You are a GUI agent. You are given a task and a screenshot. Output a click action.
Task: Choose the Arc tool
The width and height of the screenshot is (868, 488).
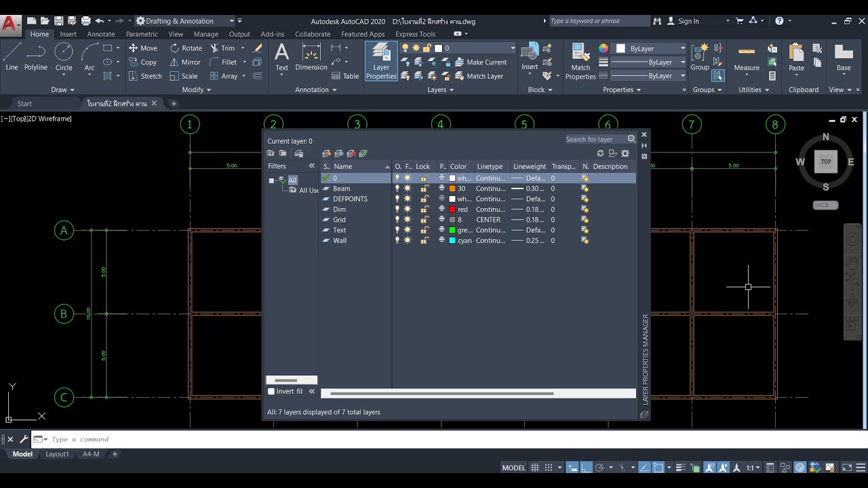(x=90, y=57)
